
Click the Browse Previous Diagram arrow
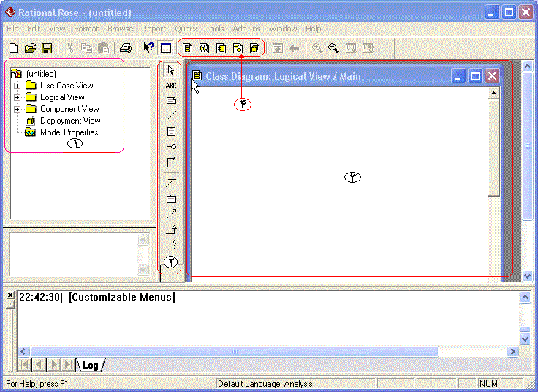[x=295, y=48]
